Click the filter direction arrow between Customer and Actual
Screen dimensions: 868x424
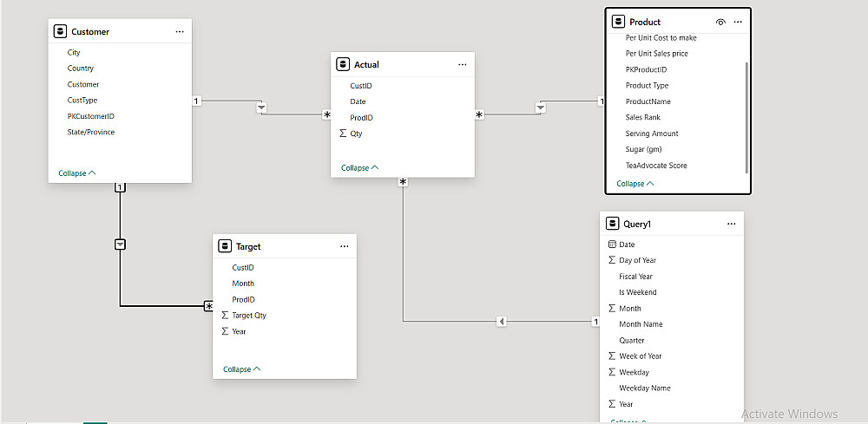click(x=261, y=108)
